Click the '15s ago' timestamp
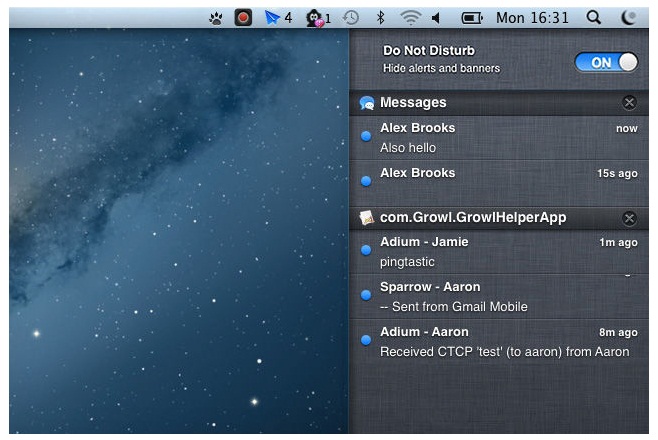The image size is (658, 440). [x=617, y=174]
